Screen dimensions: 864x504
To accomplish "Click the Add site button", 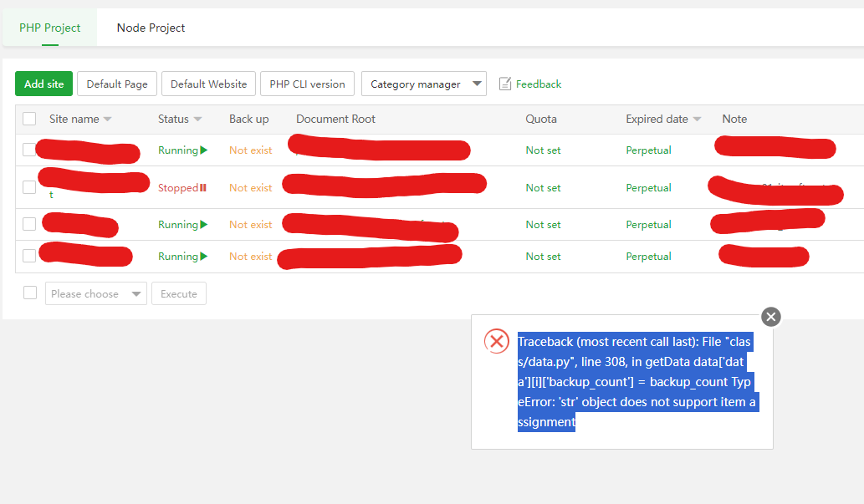I will pos(43,84).
